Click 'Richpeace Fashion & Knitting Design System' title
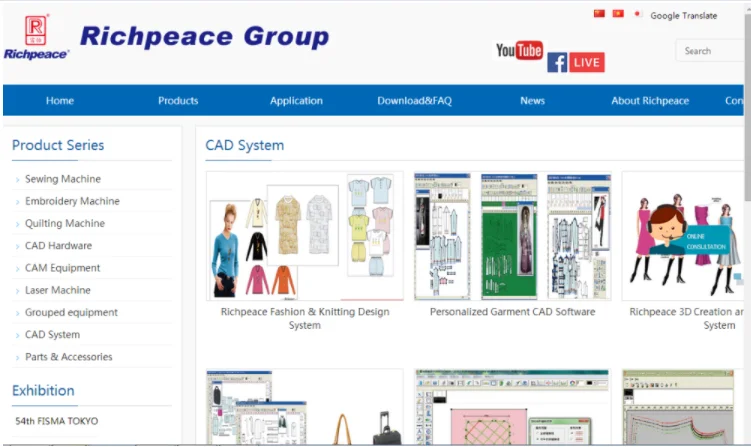The width and height of the screenshot is (751, 447). (x=305, y=318)
